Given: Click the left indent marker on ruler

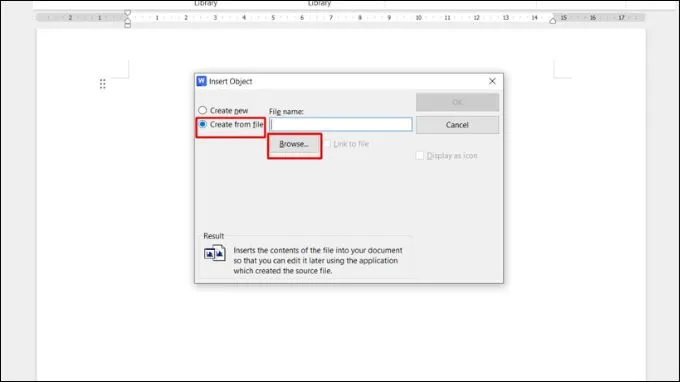Looking at the screenshot, I should [x=128, y=25].
